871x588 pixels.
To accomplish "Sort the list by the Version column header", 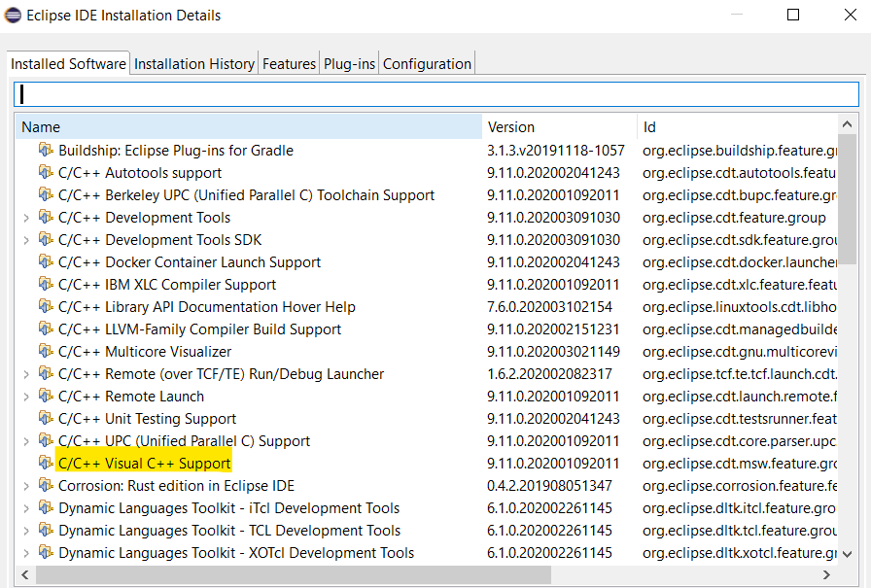I will click(x=559, y=127).
